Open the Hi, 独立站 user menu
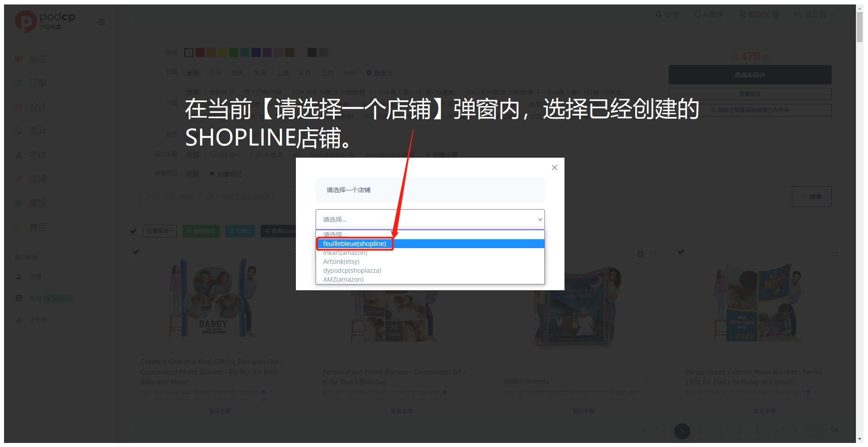The height and width of the screenshot is (447, 868). tap(813, 15)
